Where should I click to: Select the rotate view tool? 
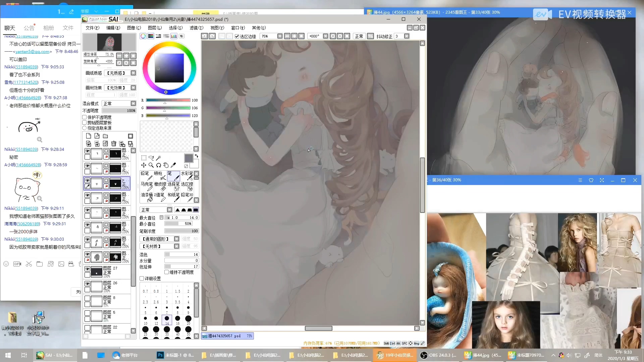click(159, 165)
